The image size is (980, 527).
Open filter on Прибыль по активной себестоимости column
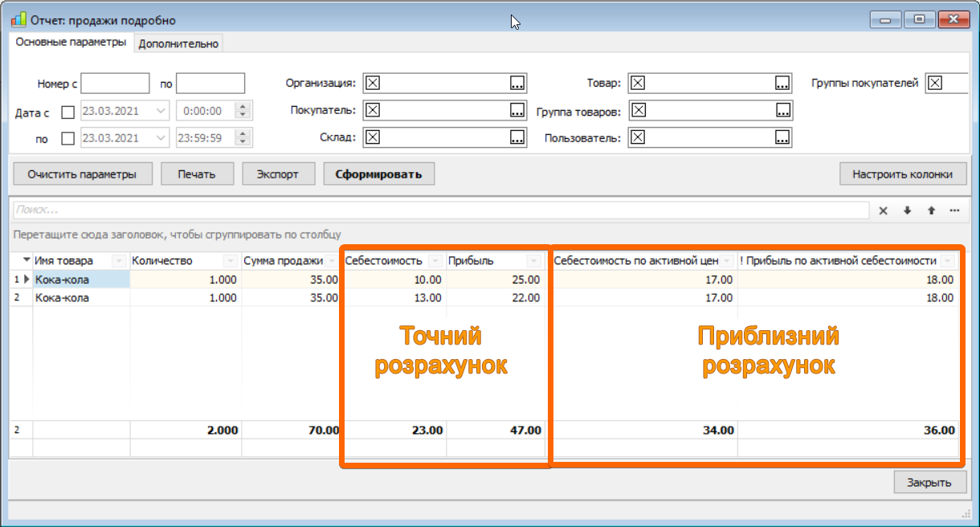pyautogui.click(x=949, y=261)
